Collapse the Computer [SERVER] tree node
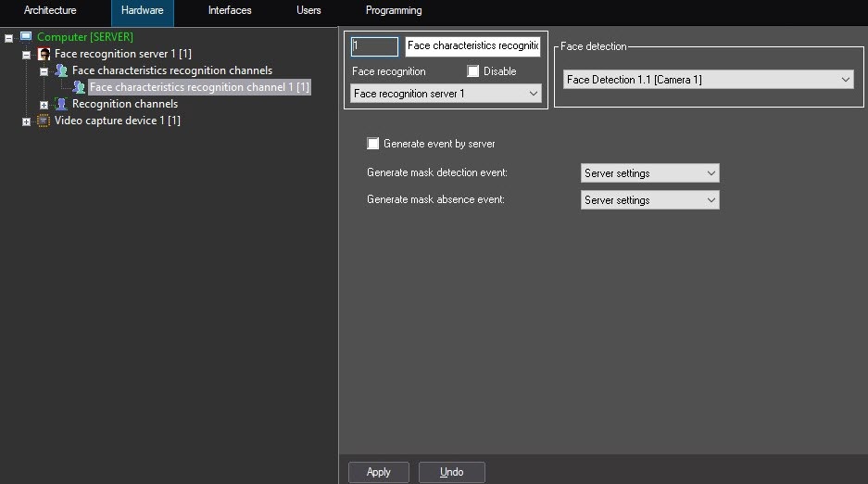Viewport: 868px width, 484px height. [x=8, y=38]
